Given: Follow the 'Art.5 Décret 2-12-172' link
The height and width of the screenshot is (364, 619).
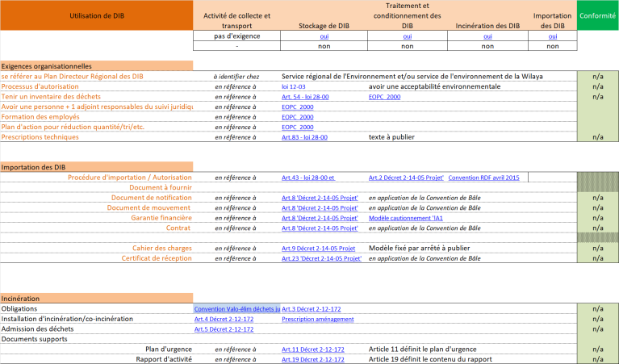Looking at the screenshot, I should coord(224,329).
